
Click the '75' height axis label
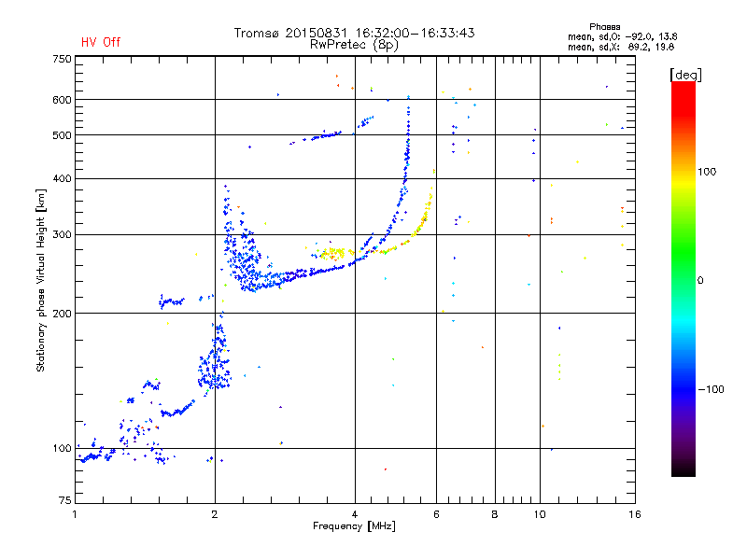point(65,500)
